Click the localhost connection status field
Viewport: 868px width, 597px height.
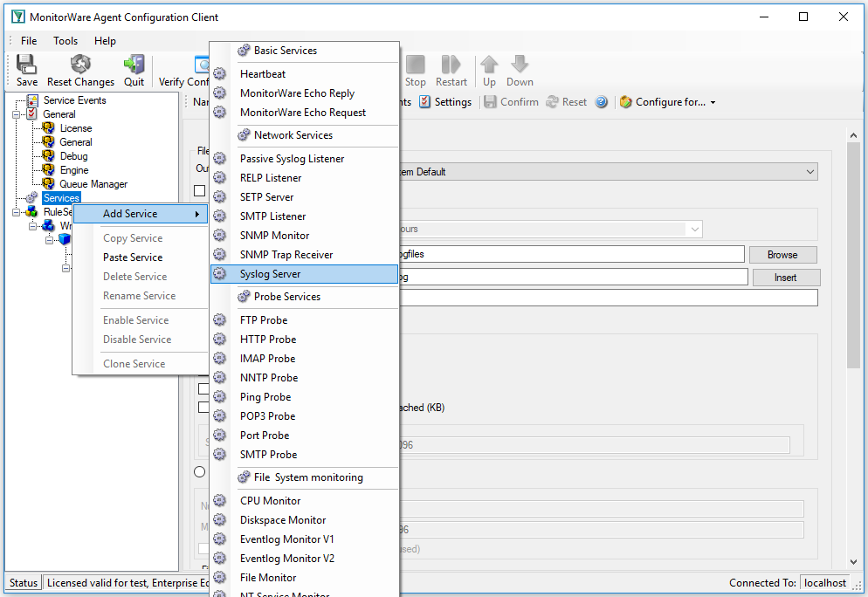click(x=825, y=583)
